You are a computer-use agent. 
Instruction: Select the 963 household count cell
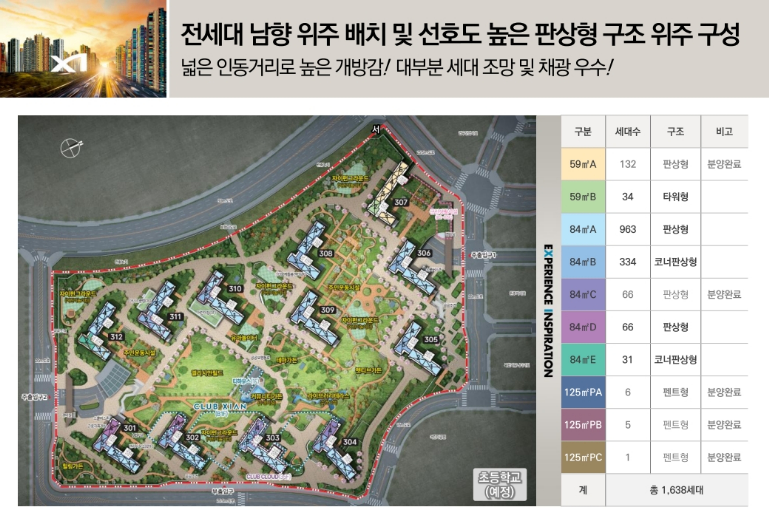click(x=628, y=229)
